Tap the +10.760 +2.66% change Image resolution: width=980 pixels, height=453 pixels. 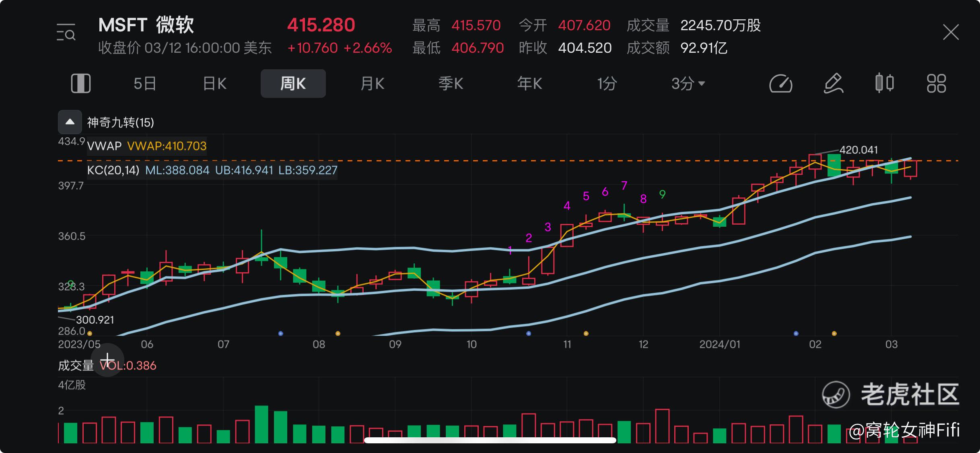pyautogui.click(x=340, y=48)
